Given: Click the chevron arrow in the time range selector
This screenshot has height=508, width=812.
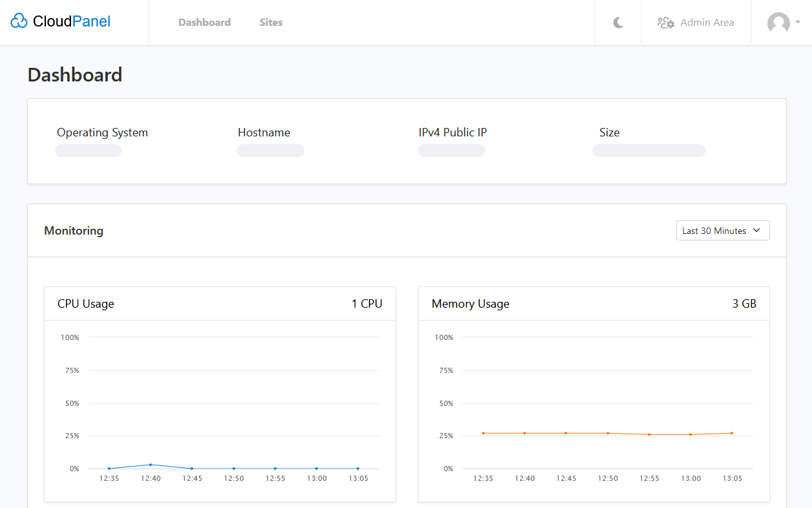Looking at the screenshot, I should [757, 231].
